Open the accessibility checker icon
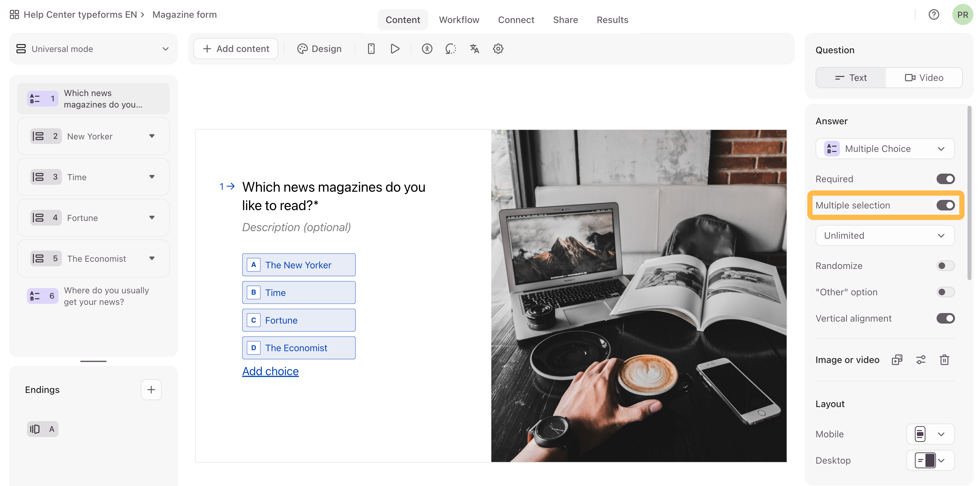Image resolution: width=980 pixels, height=486 pixels. 427,49
